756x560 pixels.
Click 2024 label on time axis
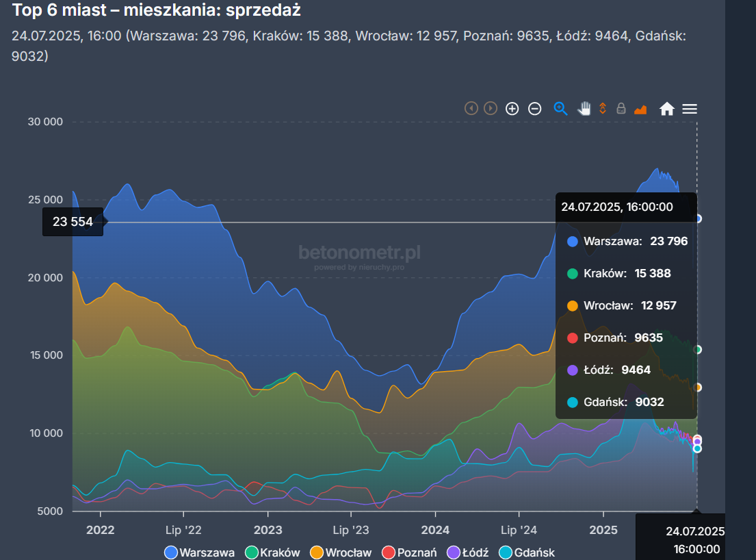coord(435,530)
